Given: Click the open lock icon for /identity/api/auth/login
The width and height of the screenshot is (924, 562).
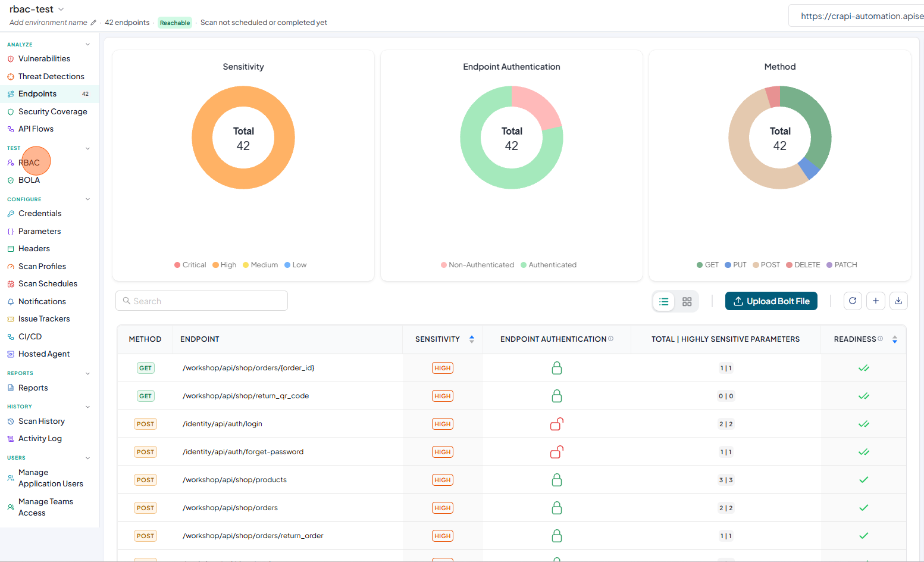Looking at the screenshot, I should (x=557, y=424).
